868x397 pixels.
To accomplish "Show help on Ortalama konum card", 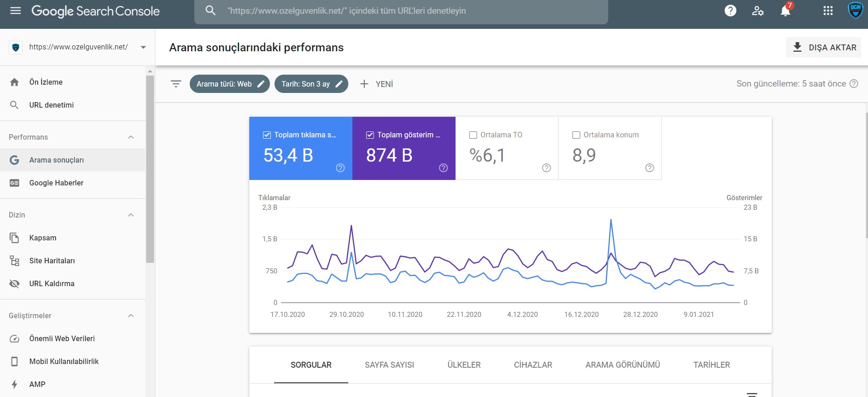I will (649, 168).
